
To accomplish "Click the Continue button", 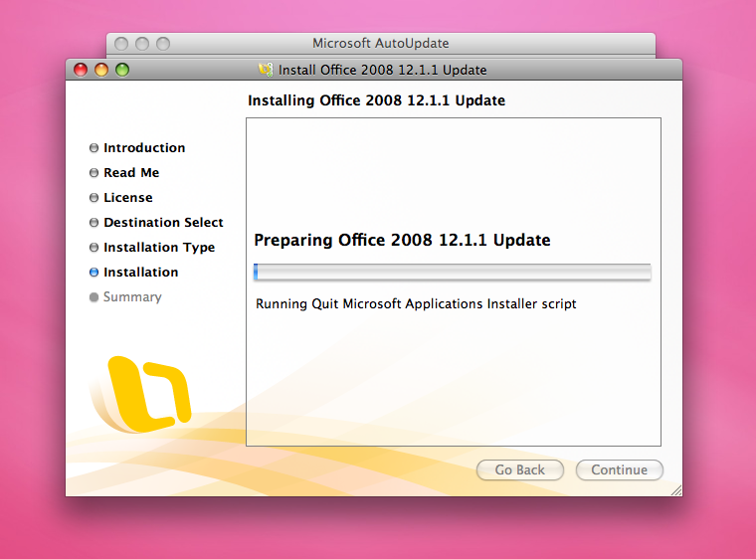I will [619, 469].
